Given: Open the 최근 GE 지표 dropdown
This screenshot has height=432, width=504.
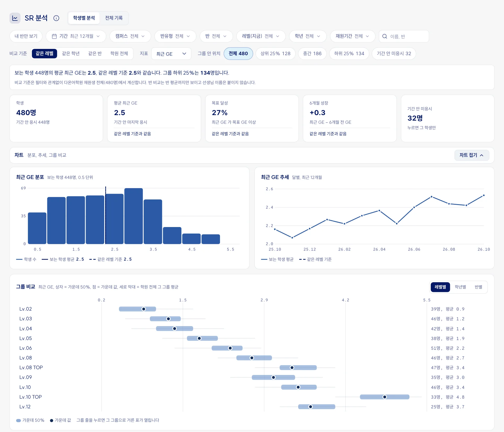Looking at the screenshot, I should point(171,54).
